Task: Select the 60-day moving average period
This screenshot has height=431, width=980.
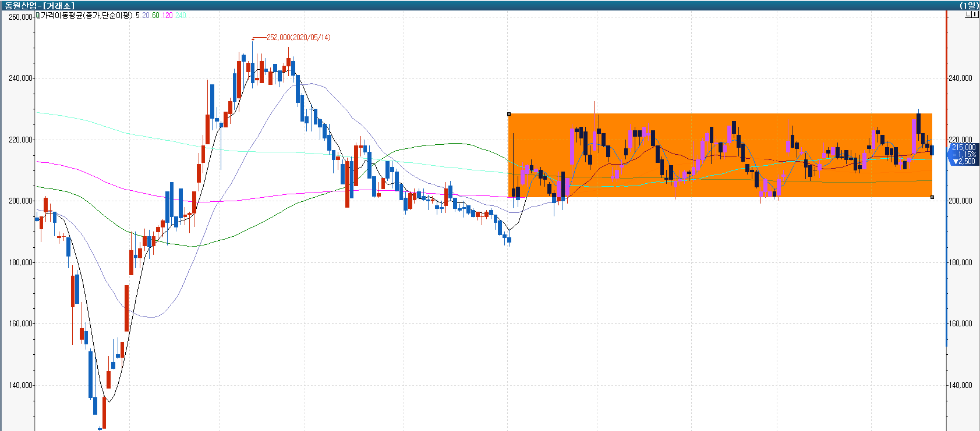Action: 155,15
